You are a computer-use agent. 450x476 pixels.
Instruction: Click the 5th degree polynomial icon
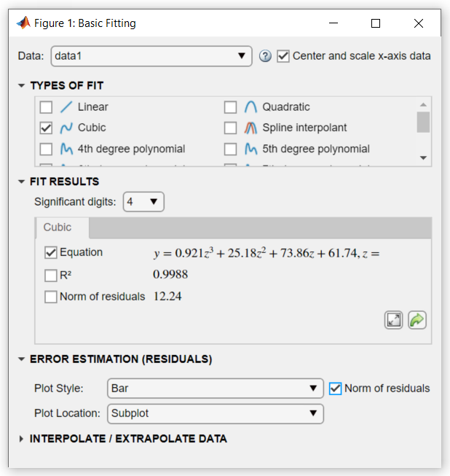coord(250,149)
